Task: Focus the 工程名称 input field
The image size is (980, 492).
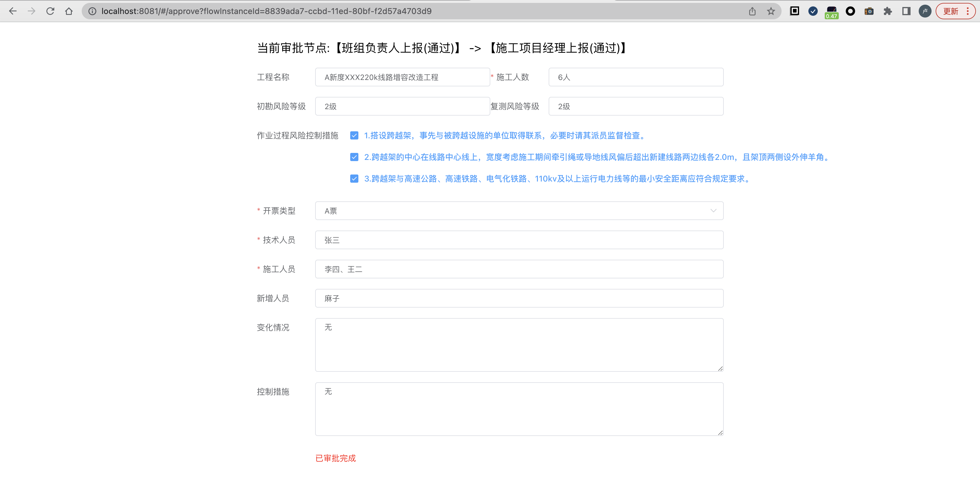Action: click(x=402, y=77)
